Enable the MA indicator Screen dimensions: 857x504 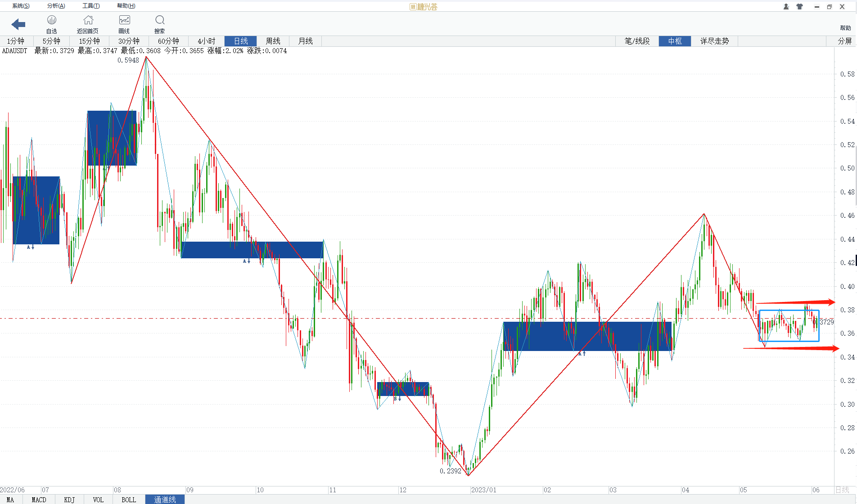tap(10, 499)
